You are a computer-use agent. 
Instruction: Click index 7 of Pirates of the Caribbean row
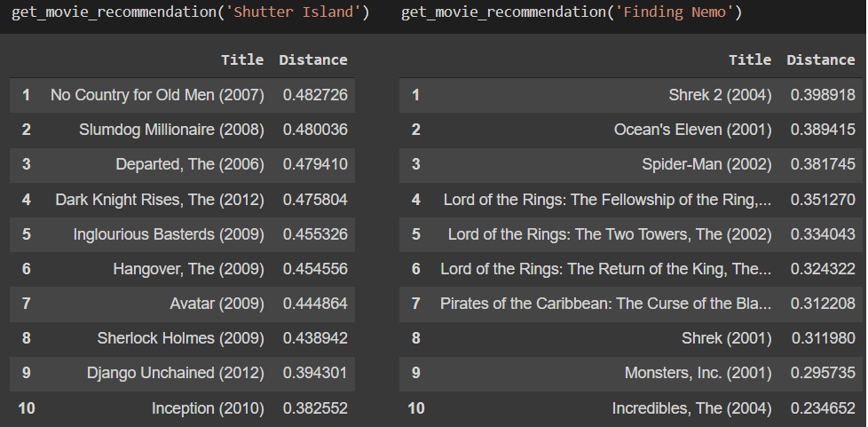[x=415, y=304]
